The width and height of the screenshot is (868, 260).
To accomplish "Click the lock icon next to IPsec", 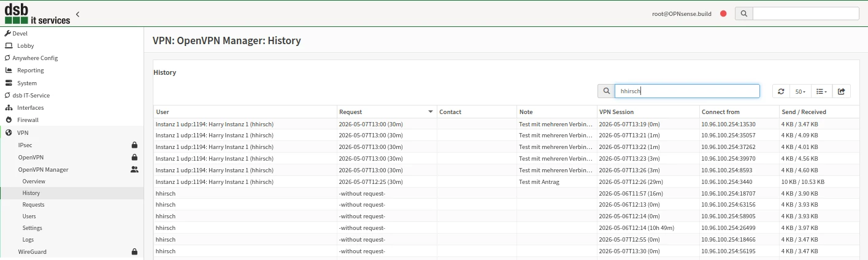I will tap(134, 145).
